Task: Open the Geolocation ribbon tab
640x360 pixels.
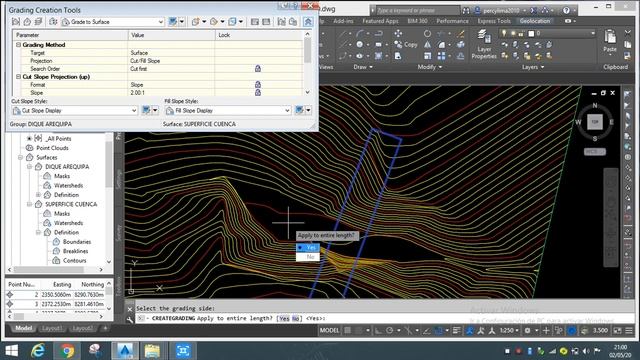Action: 534,21
